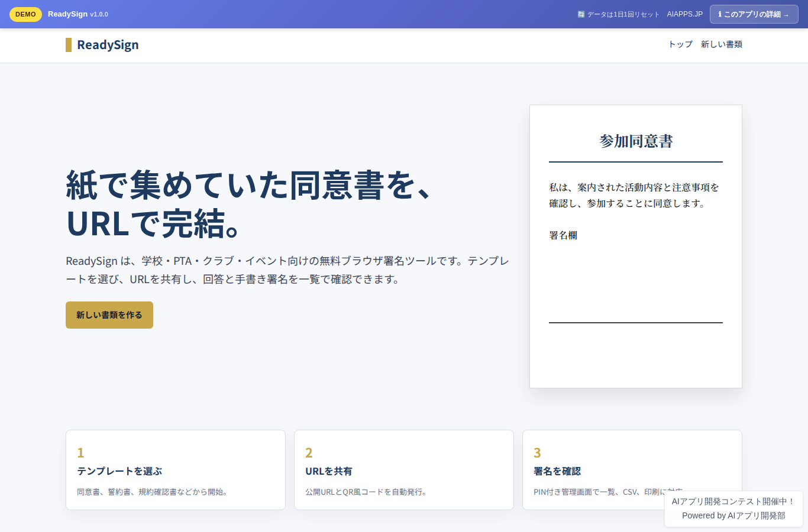The image size is (808, 532).
Task: Click the reset refresh icon in banner
Action: tap(581, 14)
